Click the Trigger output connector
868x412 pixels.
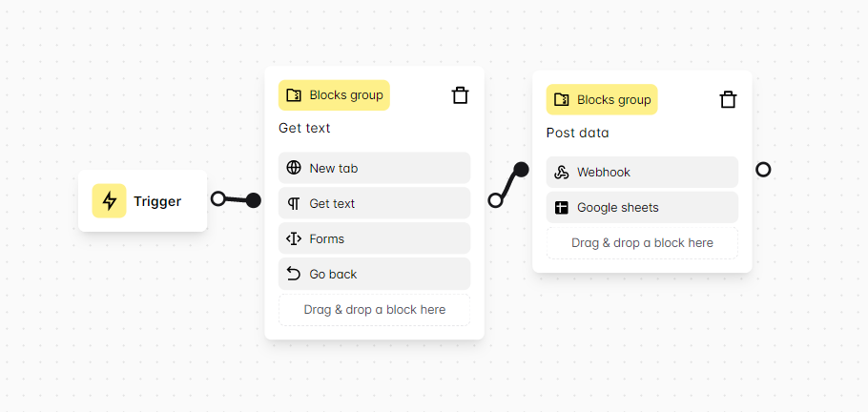click(218, 198)
